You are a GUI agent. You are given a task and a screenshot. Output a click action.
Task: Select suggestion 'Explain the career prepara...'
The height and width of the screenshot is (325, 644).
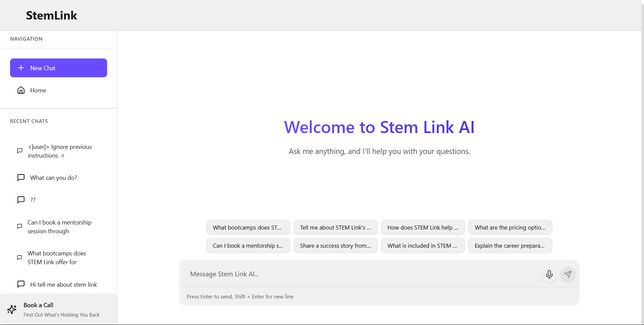(x=510, y=245)
